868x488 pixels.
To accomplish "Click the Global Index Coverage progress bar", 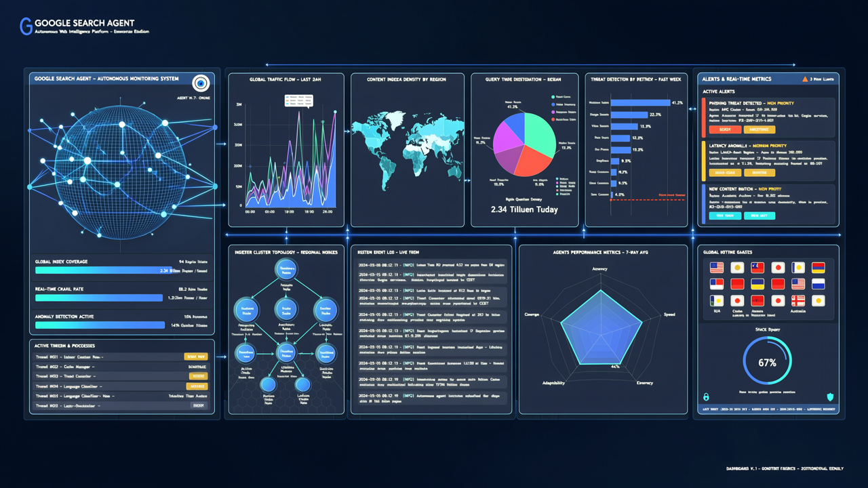I will pos(104,270).
